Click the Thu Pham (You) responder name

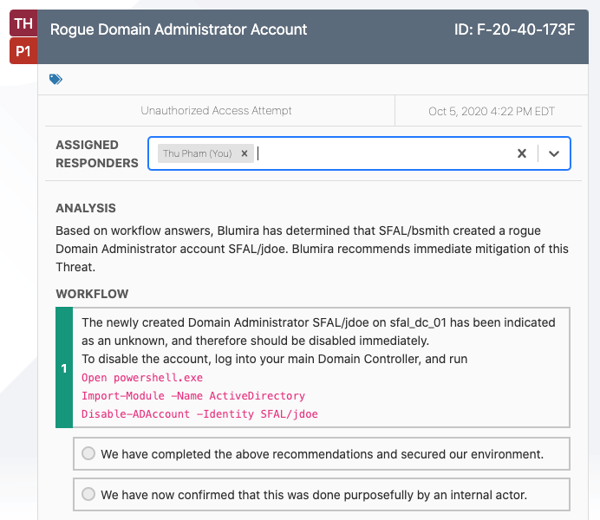(197, 154)
